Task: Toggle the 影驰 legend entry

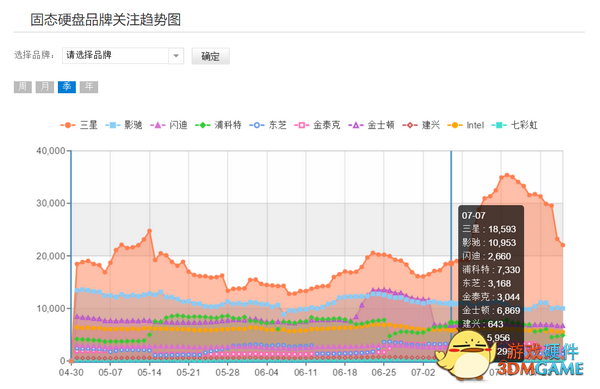Action: pos(124,125)
